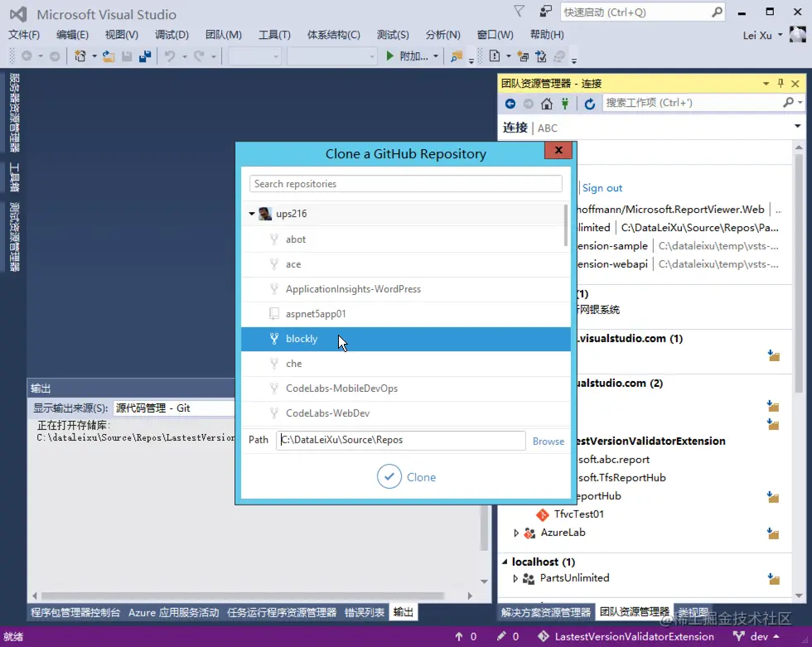This screenshot has height=647, width=812.
Task: Click the Sign out link
Action: [x=602, y=188]
